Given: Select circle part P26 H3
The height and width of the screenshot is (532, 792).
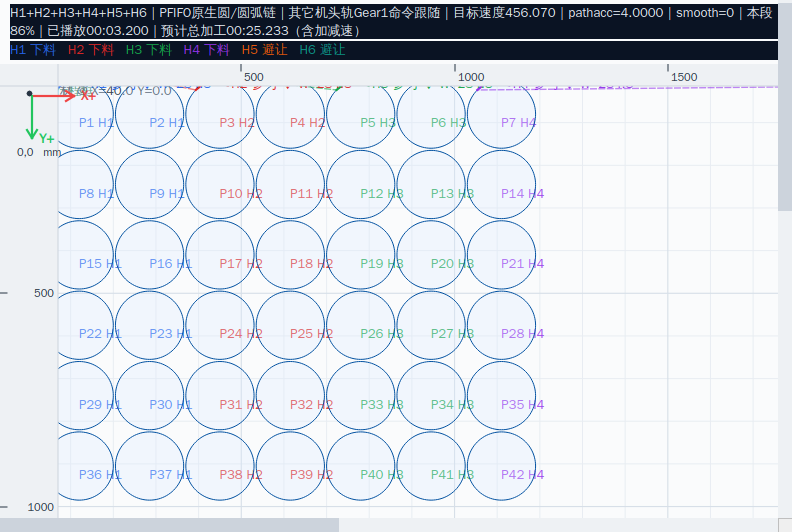Looking at the screenshot, I should coord(361,325).
